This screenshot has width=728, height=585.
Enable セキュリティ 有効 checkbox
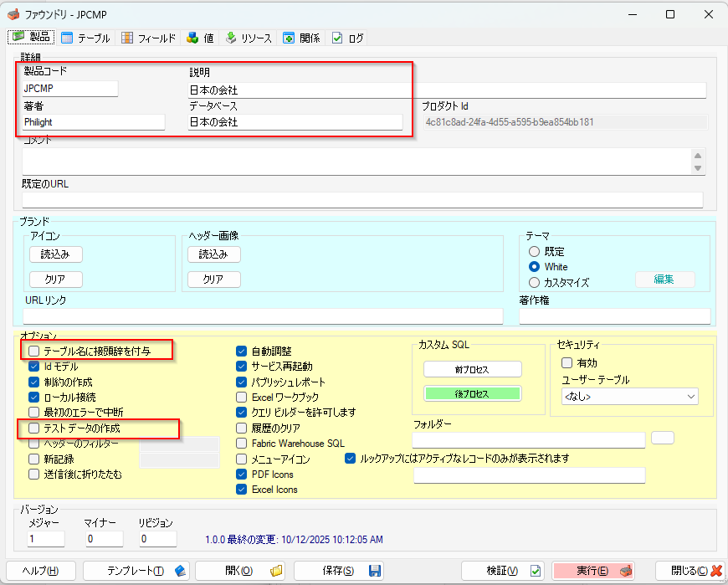pyautogui.click(x=567, y=362)
